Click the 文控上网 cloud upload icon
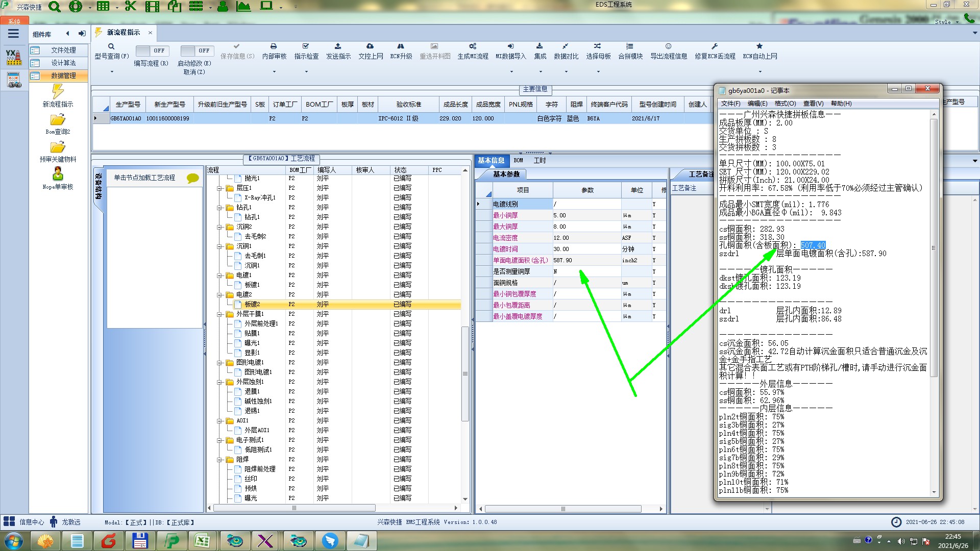This screenshot has height=551, width=980. (x=370, y=46)
